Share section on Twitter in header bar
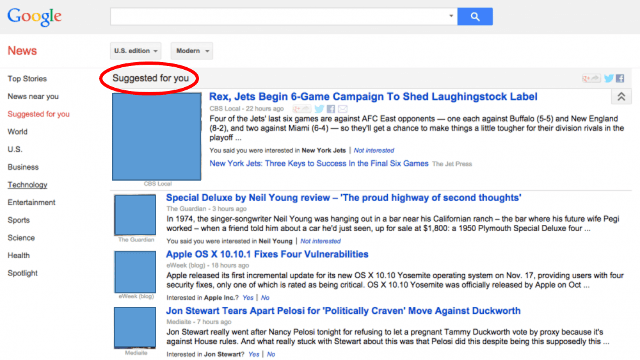The width and height of the screenshot is (640, 360). 609,78
